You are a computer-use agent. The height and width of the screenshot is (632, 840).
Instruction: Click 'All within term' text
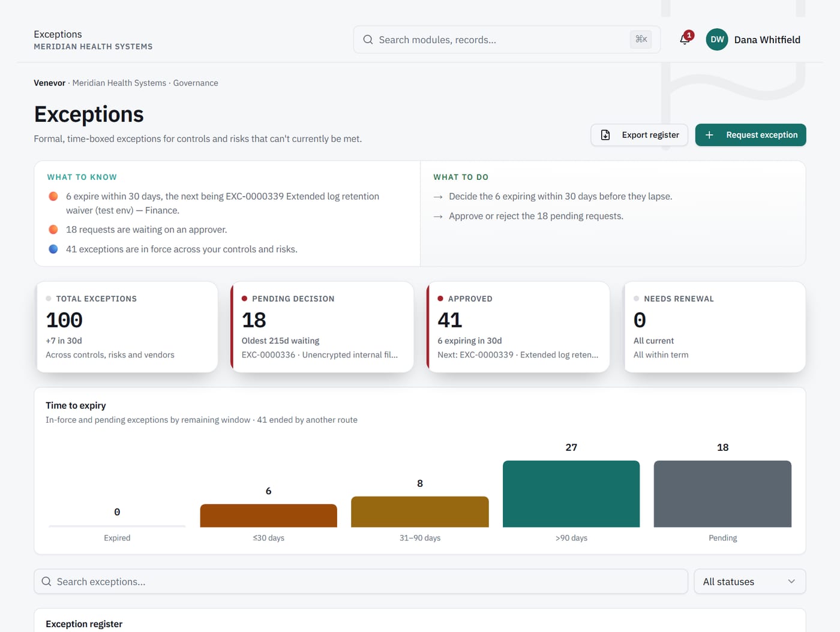(661, 355)
